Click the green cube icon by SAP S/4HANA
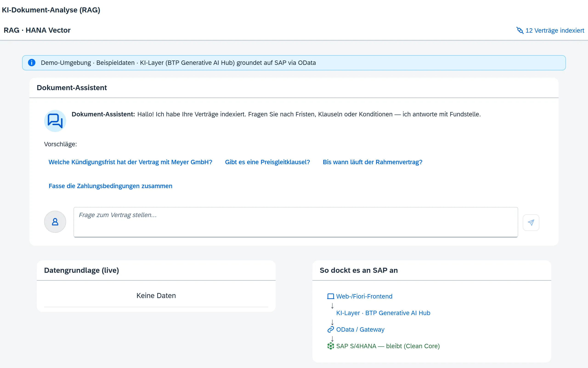This screenshot has height=368, width=588. click(x=331, y=346)
